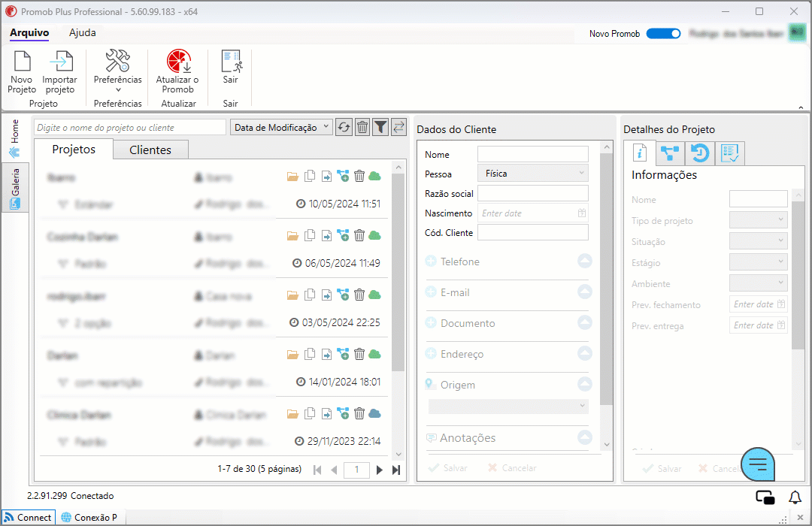Image resolution: width=812 pixels, height=526 pixels.
Task: Open the project history clock tab icon
Action: click(x=700, y=153)
